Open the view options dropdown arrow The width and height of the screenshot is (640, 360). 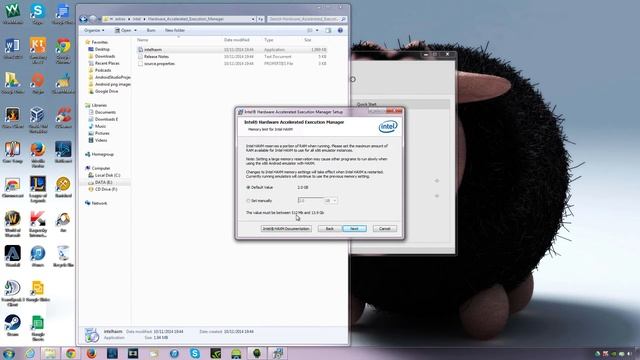317,31
